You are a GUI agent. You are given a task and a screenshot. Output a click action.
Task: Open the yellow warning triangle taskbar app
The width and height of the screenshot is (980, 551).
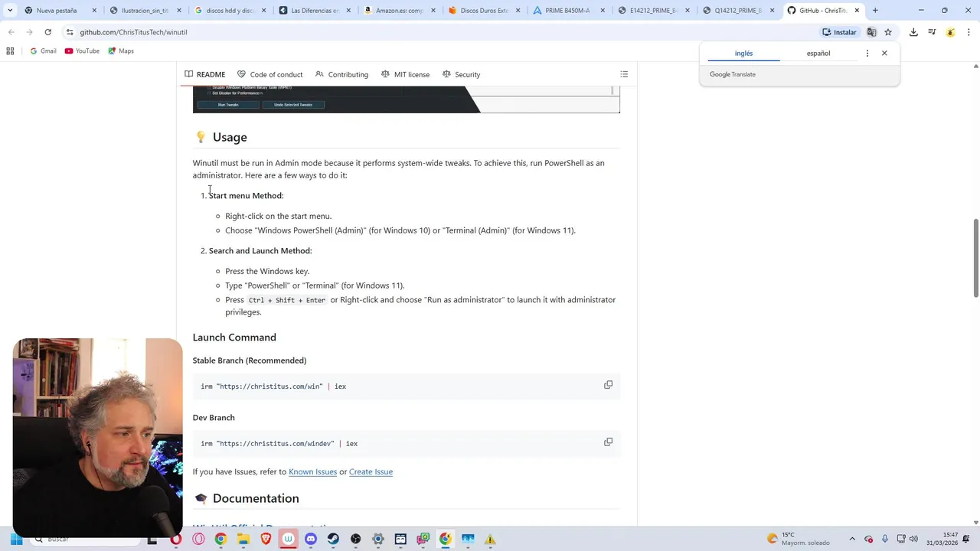click(x=490, y=539)
